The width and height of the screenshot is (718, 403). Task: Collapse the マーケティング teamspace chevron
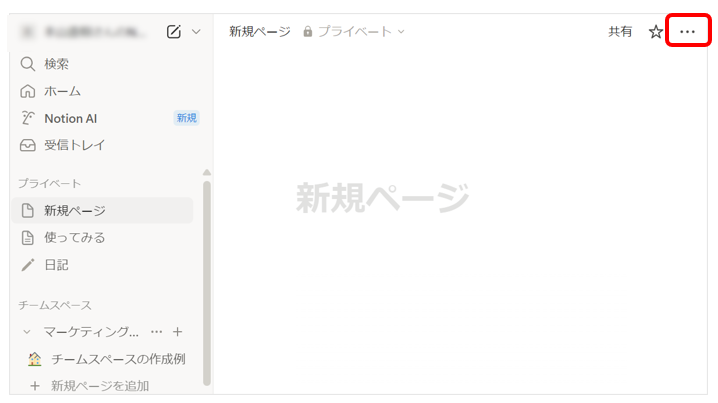[27, 332]
